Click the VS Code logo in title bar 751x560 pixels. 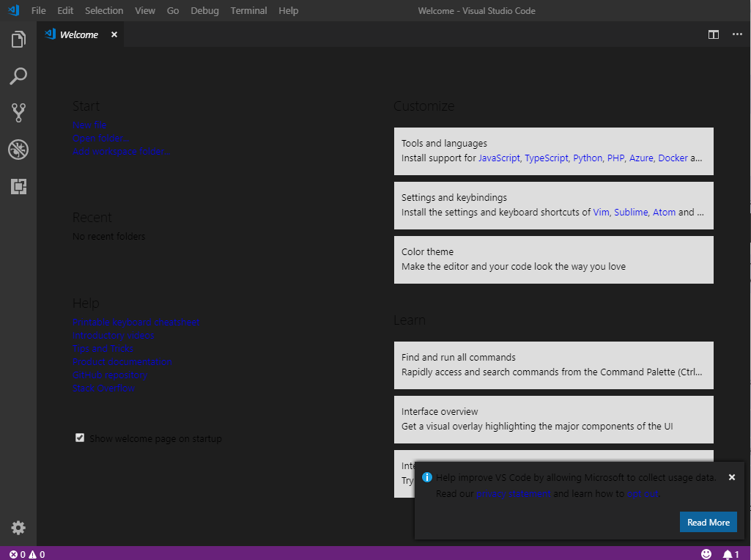point(13,10)
